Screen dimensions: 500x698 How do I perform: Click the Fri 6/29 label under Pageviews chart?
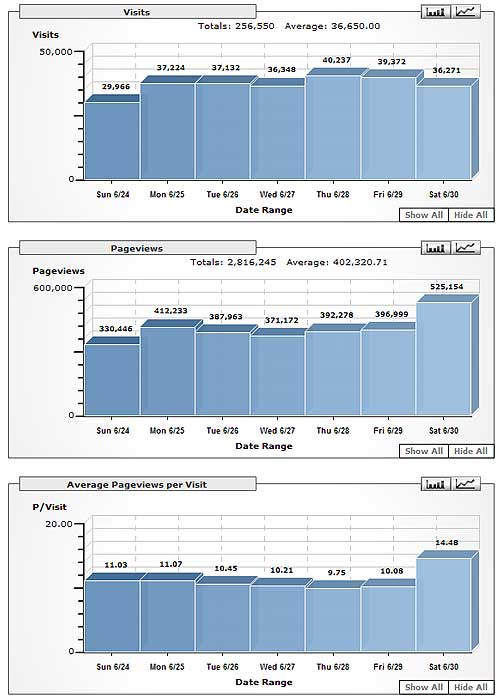(388, 430)
